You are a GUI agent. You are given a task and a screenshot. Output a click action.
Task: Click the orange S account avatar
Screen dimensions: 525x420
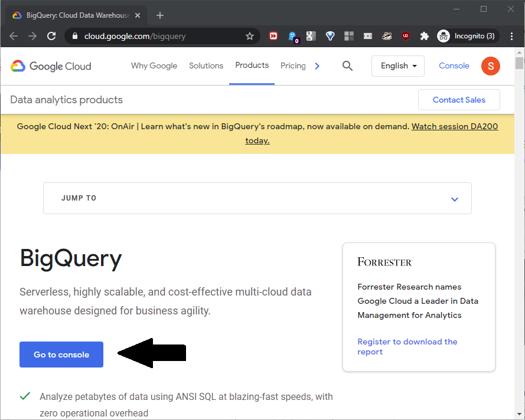490,66
